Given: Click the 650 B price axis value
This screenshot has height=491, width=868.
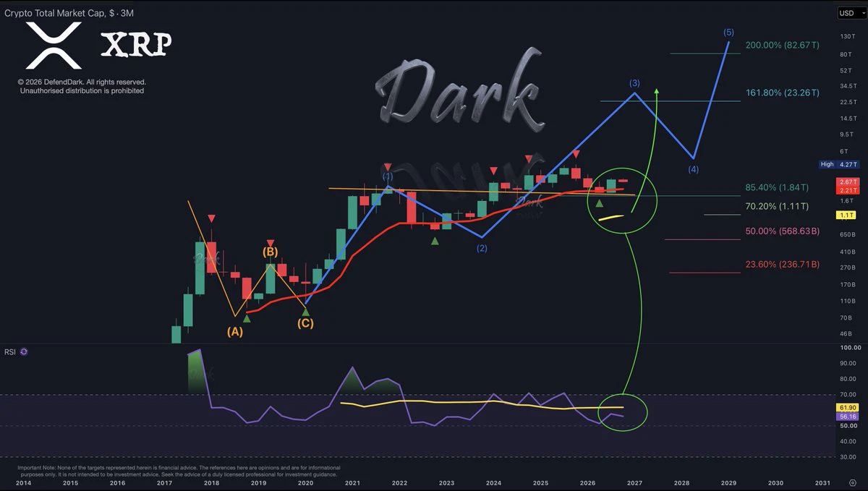Looking at the screenshot, I should 848,235.
